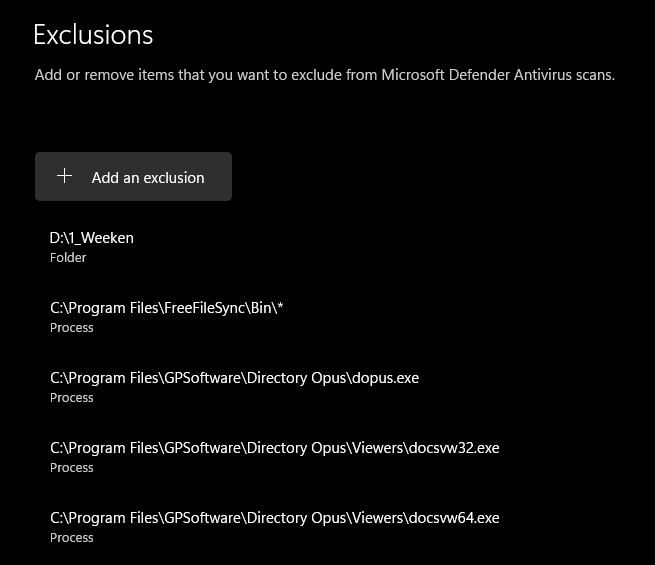The image size is (655, 565).
Task: Click docsvw64.exe filename at the path end
Action: point(454,518)
